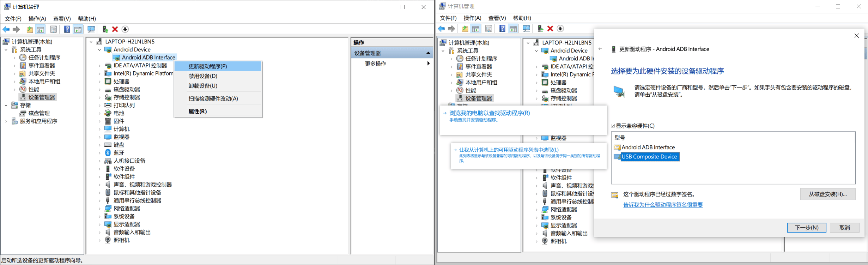The width and height of the screenshot is (868, 265).
Task: Click the 下一步(N) button
Action: pos(806,228)
